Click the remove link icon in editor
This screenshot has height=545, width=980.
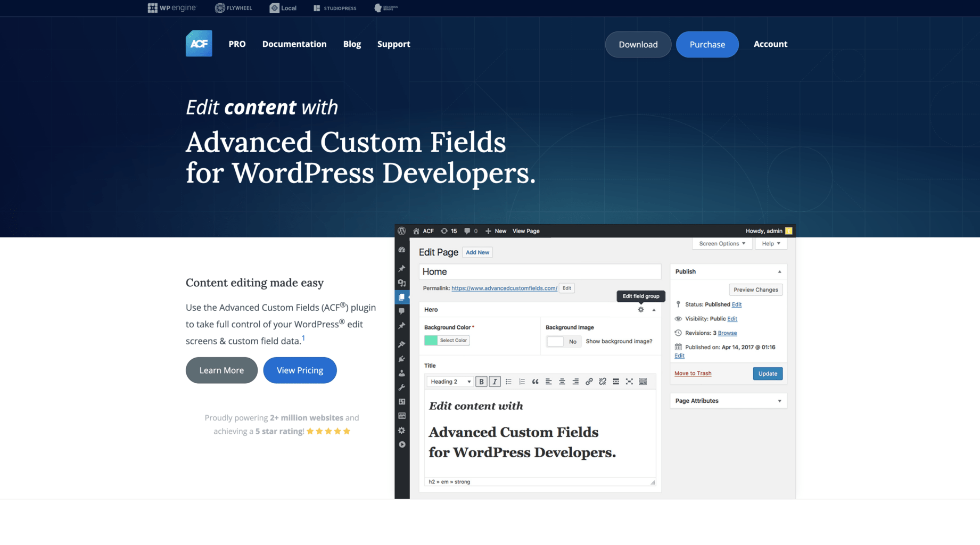coord(603,382)
